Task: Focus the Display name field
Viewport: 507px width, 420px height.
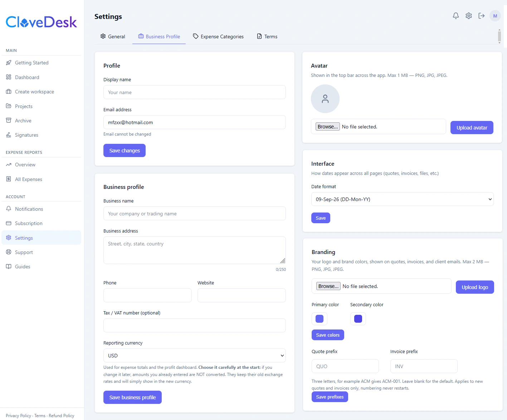Action: coord(195,92)
